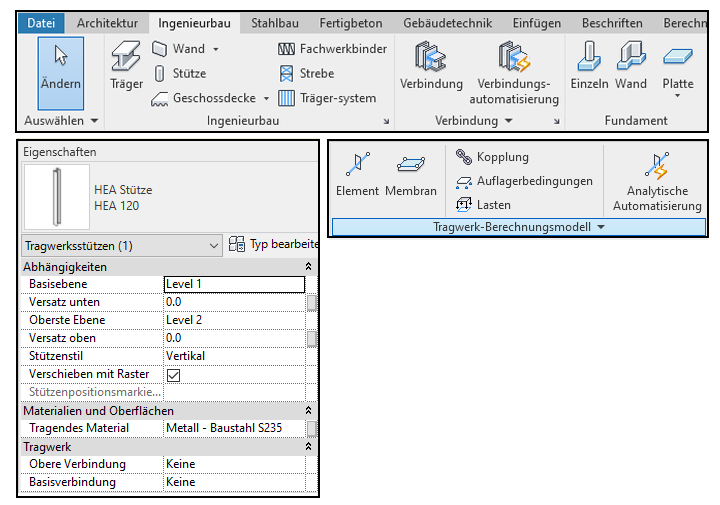Open the Wand dropdown arrow in Ingenieurbau
This screenshot has width=720, height=505.
coord(216,49)
